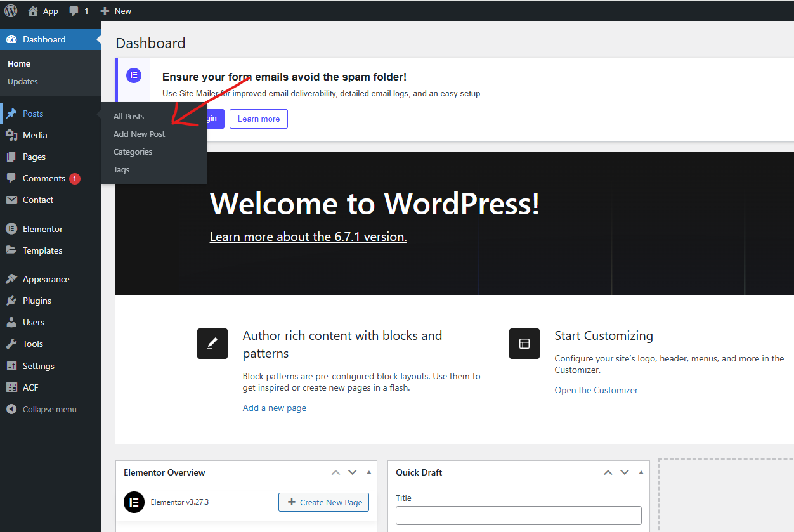Image resolution: width=794 pixels, height=532 pixels.
Task: Click the Comments speech bubble icon in sidebar
Action: (x=11, y=178)
